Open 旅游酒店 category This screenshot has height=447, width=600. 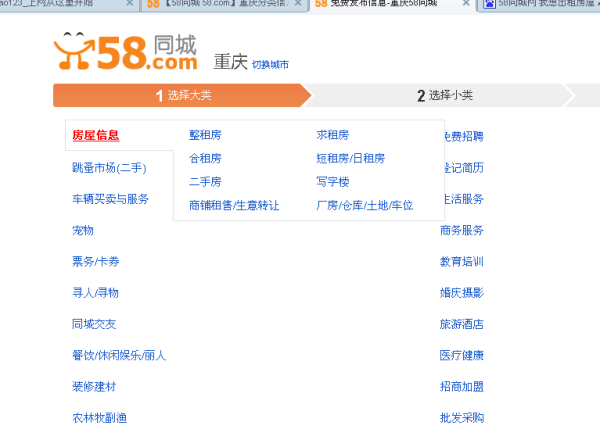click(x=461, y=325)
